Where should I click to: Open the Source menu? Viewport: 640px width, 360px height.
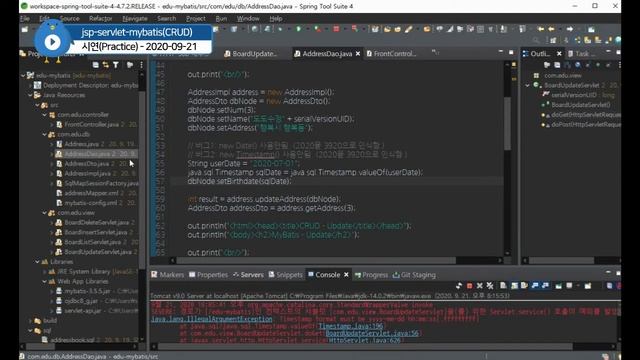pyautogui.click(x=69, y=18)
